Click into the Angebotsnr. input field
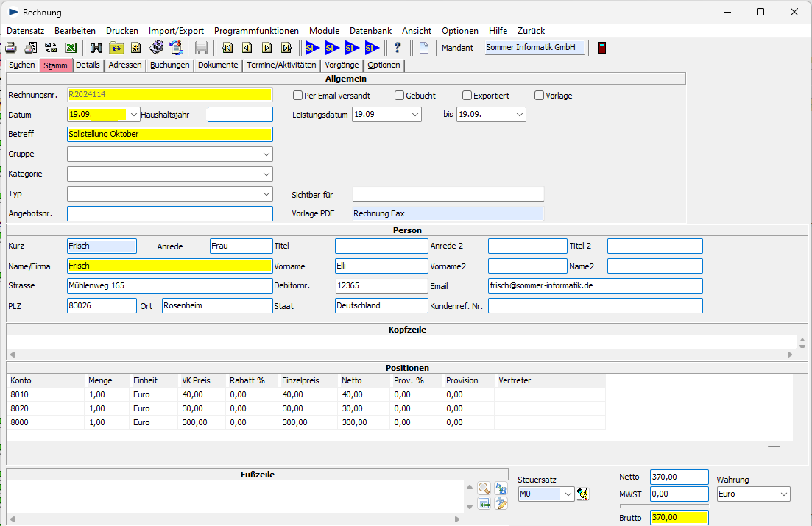The height and width of the screenshot is (526, 812). pyautogui.click(x=169, y=214)
